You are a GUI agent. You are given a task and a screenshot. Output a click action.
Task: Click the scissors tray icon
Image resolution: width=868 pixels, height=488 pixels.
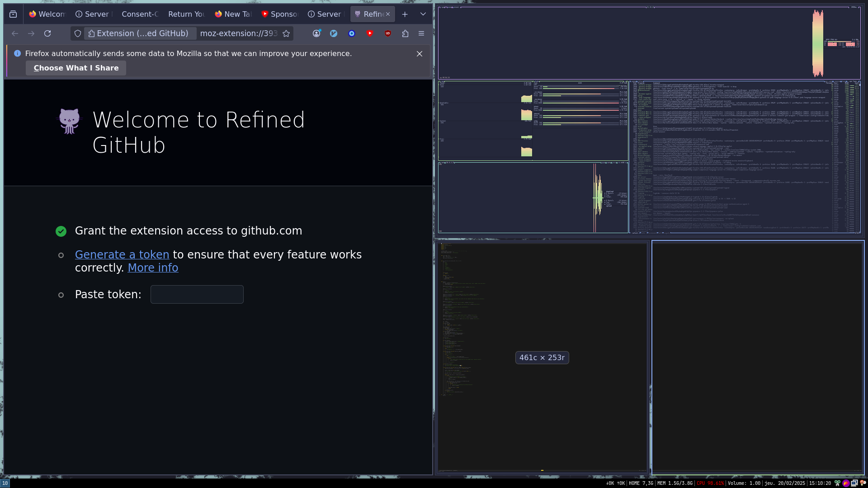(837, 483)
